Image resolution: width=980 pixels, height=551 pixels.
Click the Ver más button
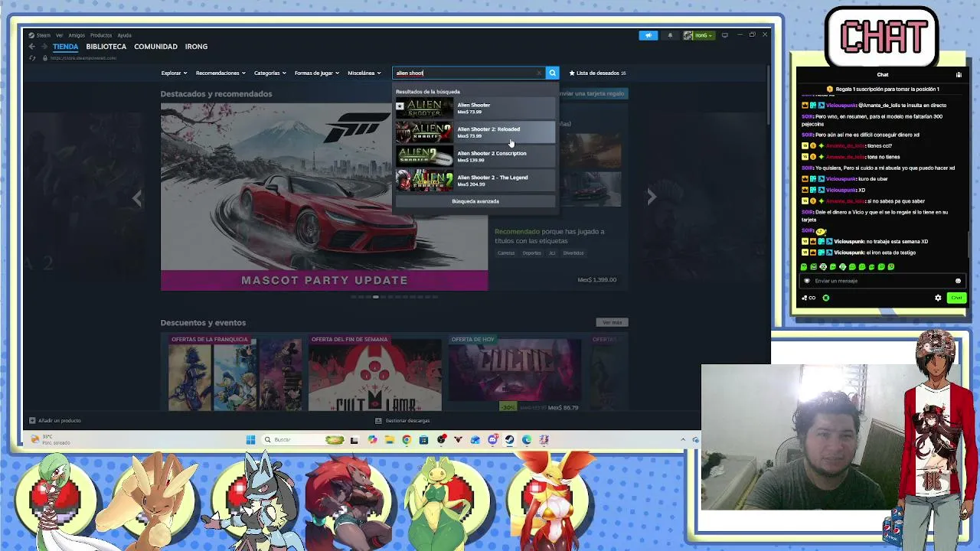612,322
